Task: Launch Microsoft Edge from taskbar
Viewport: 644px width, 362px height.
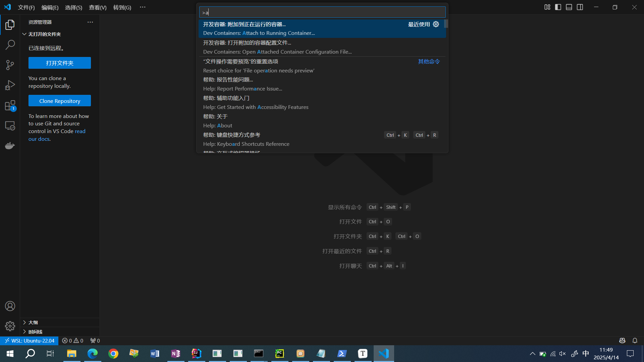Action: (x=92, y=354)
